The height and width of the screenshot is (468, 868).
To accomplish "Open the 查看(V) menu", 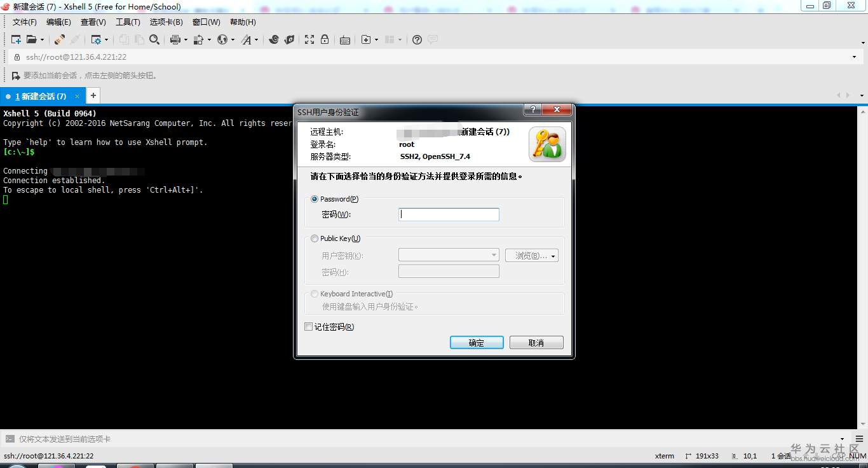I will point(93,22).
